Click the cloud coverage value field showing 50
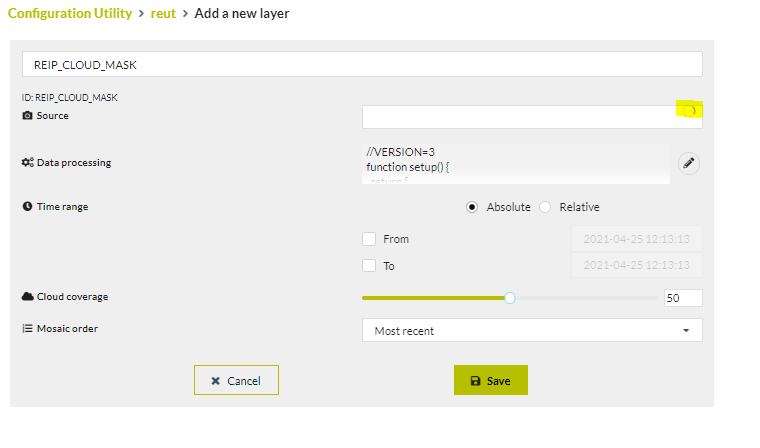Viewport: 760px width, 448px height. pyautogui.click(x=683, y=298)
